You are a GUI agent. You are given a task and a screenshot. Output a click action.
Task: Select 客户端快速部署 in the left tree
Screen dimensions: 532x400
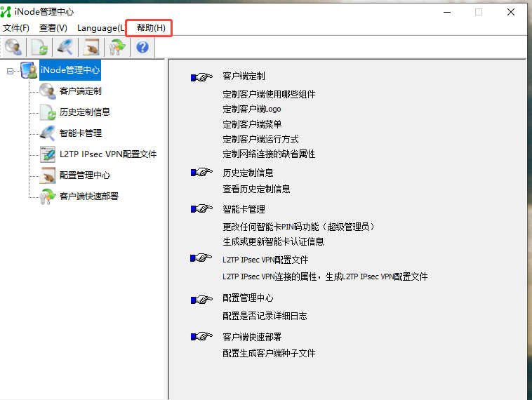(88, 196)
